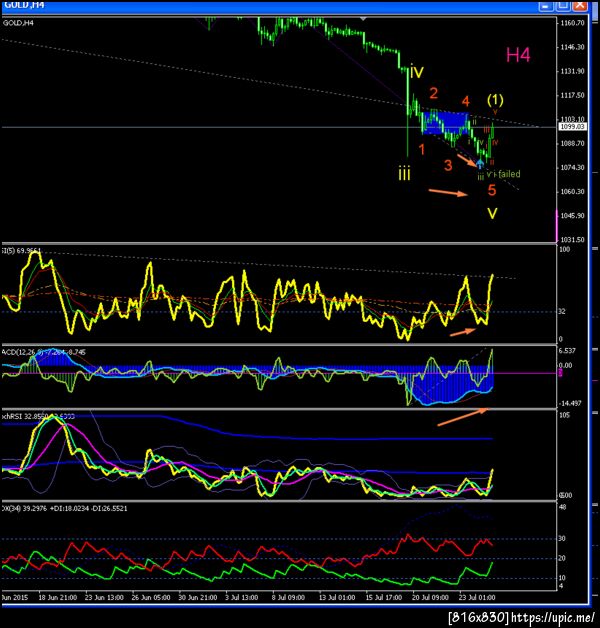The width and height of the screenshot is (600, 628).
Task: Click the StochRSI 32.85 indicator label
Action: pyautogui.click(x=38, y=416)
